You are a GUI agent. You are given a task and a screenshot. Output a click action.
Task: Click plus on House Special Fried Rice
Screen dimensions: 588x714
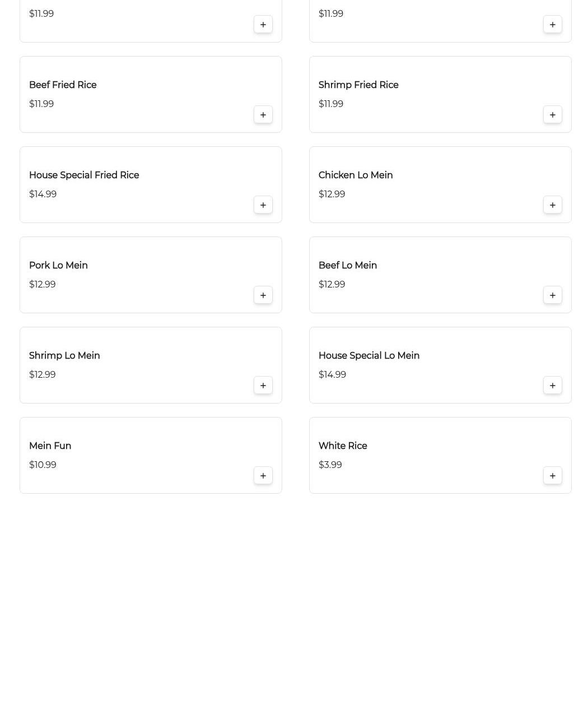[x=263, y=205]
